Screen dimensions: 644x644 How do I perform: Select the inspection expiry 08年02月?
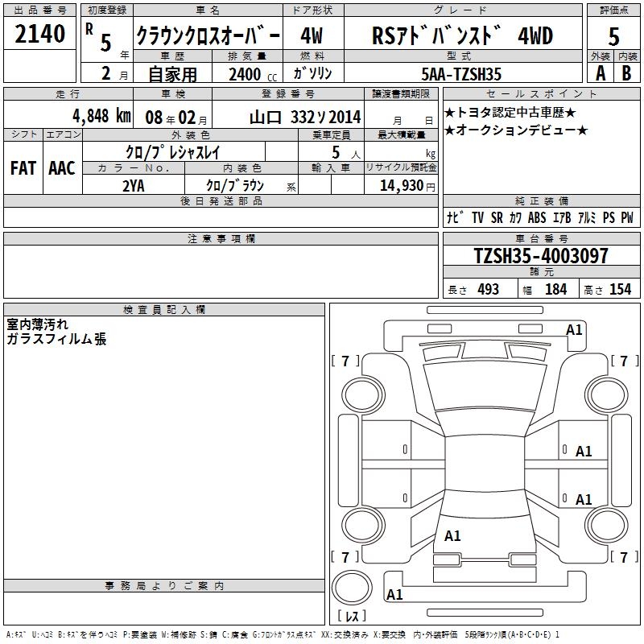tap(176, 118)
